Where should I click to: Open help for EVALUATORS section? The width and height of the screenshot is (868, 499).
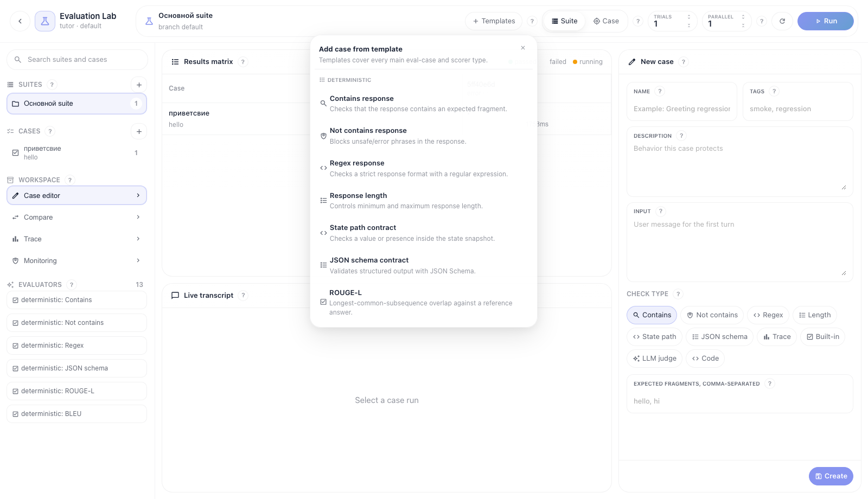(72, 285)
